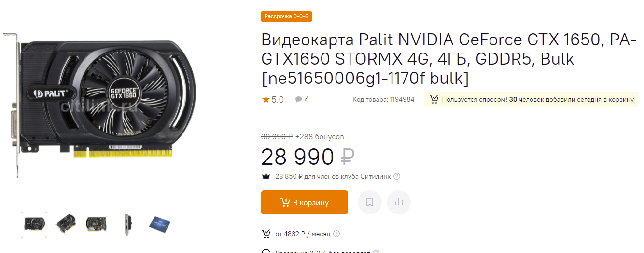Open the product title Видеокарта Palit link
The width and height of the screenshot is (644, 253).
[x=446, y=59]
